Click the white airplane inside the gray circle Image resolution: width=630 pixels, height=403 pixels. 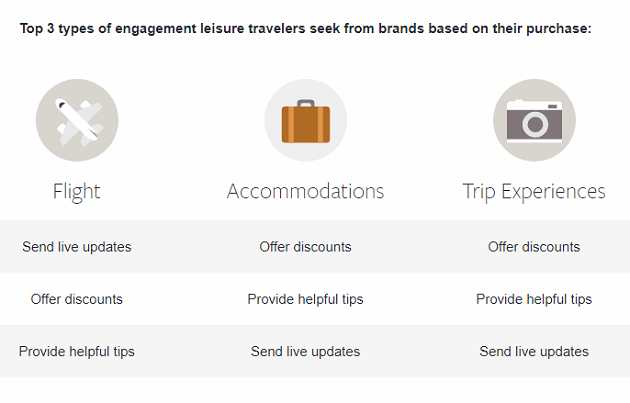point(80,122)
